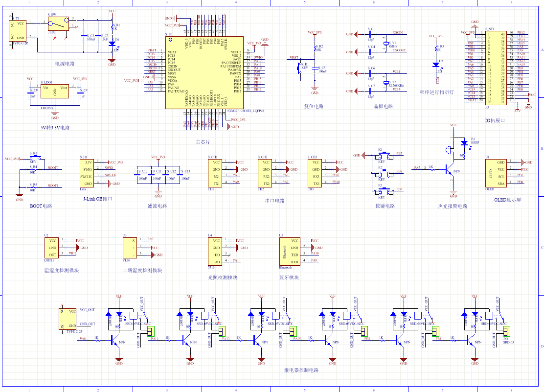544x392 pixels.
Task: Click the S_H1 J-Link connector block
Action: 89,173
